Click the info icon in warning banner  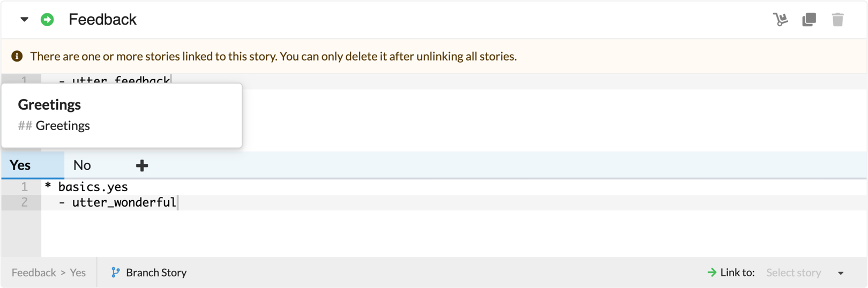(17, 56)
